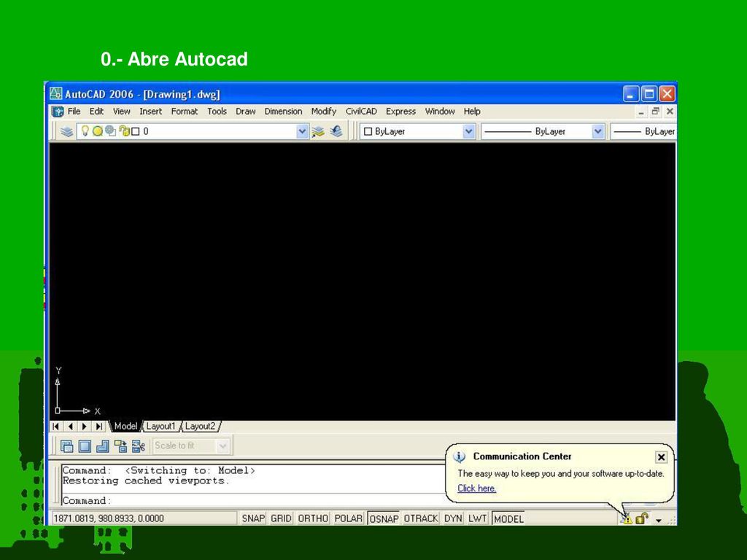This screenshot has height=560, width=747.
Task: Click the Command: input line
Action: (x=252, y=500)
